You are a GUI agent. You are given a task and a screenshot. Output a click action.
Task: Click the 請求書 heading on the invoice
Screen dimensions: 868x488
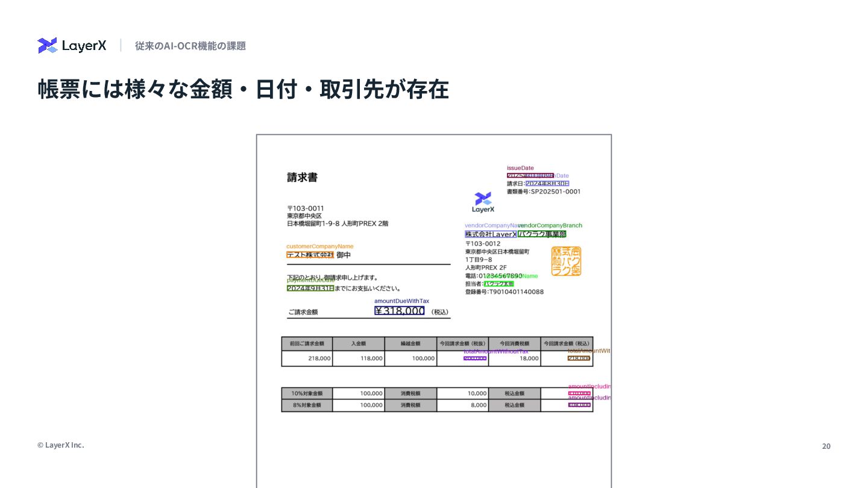[302, 178]
